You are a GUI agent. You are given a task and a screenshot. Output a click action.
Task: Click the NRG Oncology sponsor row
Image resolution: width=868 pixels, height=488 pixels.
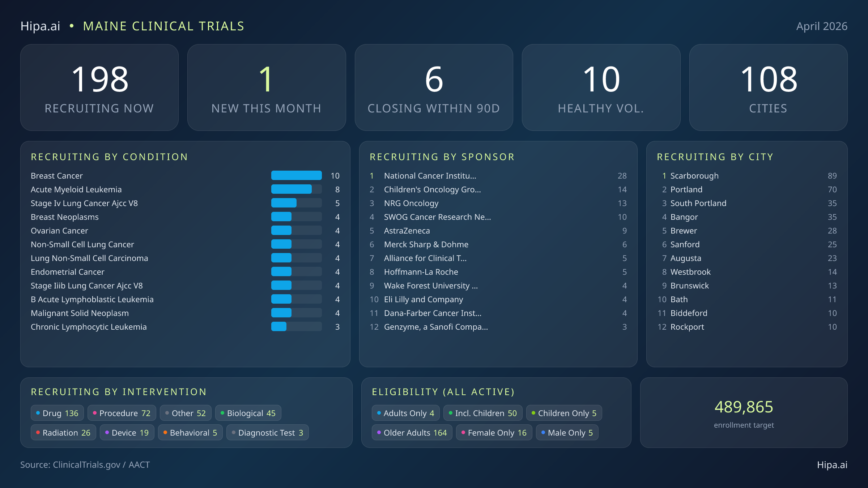(498, 203)
